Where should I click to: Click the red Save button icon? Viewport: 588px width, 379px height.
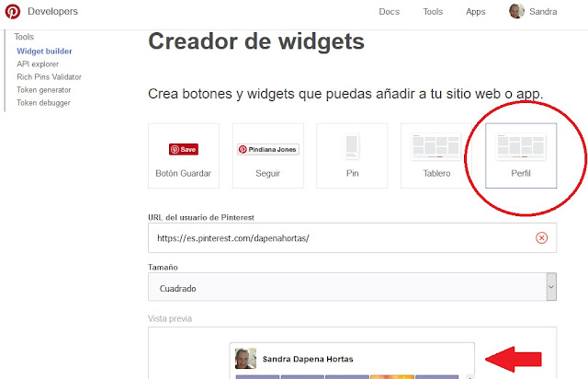(x=184, y=150)
